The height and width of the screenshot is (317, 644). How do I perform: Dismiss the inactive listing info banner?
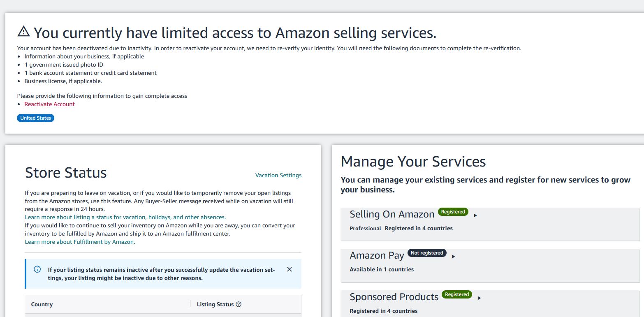click(x=290, y=269)
